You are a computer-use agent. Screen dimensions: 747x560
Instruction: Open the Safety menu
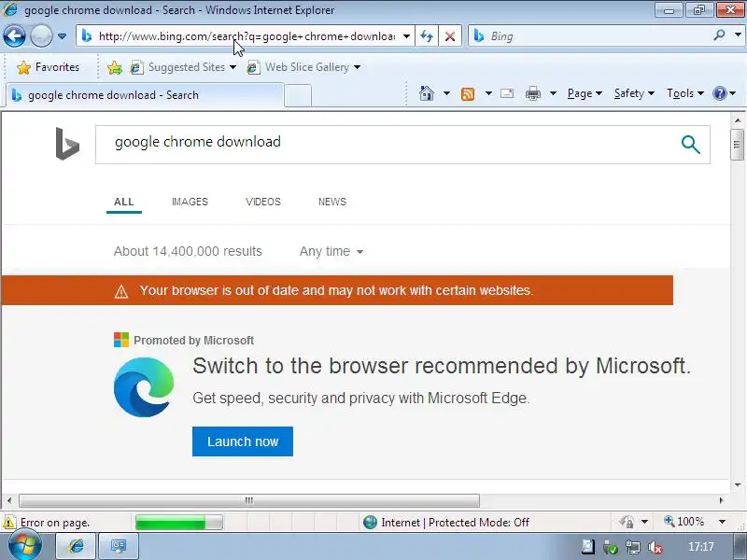pos(634,93)
